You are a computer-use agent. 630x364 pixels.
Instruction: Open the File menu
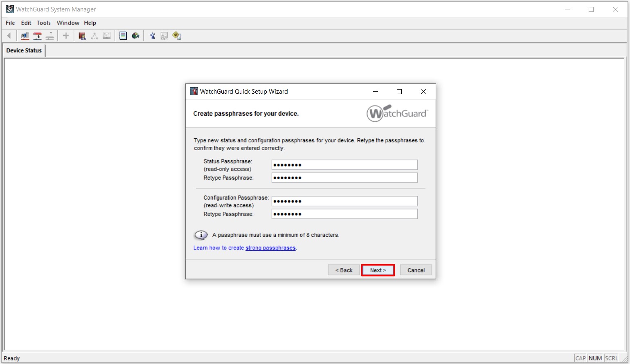(x=10, y=23)
